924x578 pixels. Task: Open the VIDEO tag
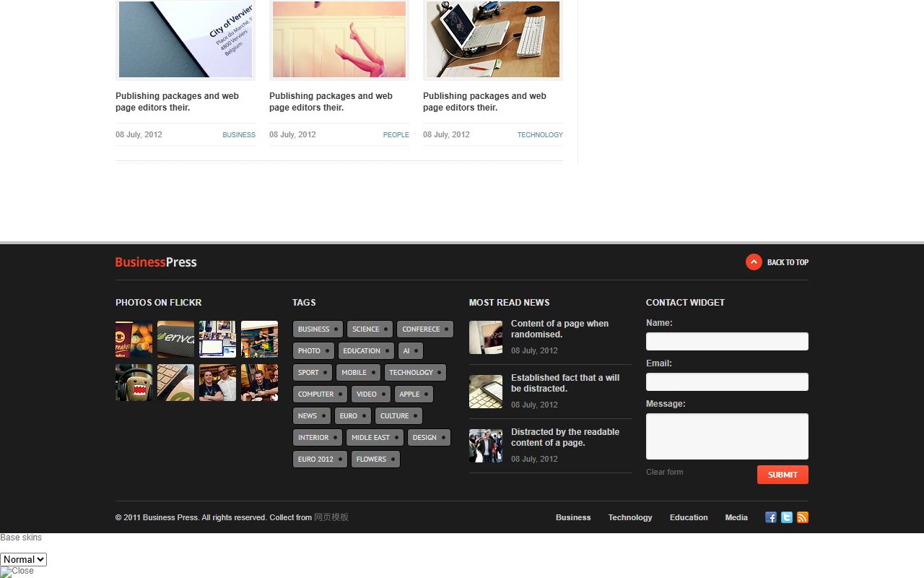click(371, 394)
